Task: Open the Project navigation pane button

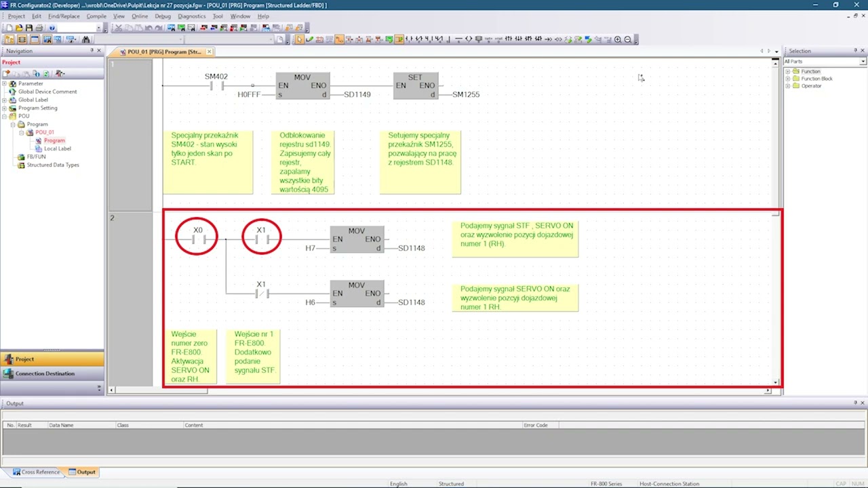Action: 52,359
